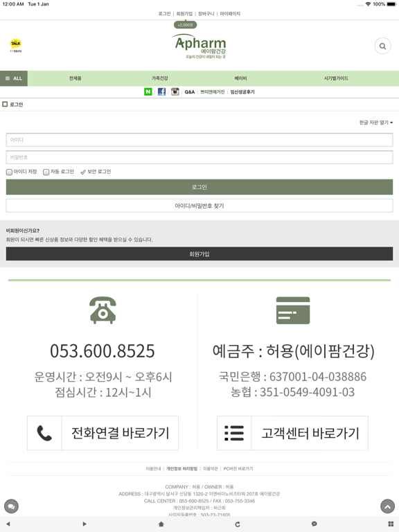Tap the home icon in bottom bar
This screenshot has width=399, height=532.
pyautogui.click(x=161, y=524)
